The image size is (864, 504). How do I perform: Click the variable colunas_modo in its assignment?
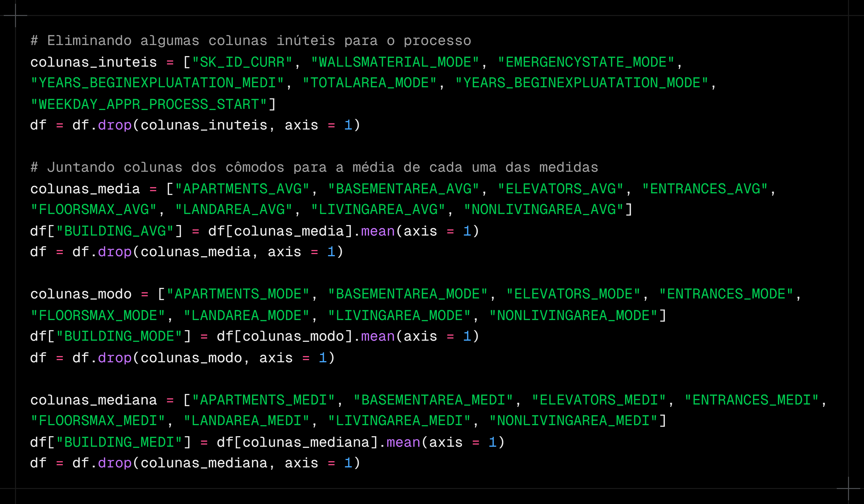pyautogui.click(x=81, y=294)
